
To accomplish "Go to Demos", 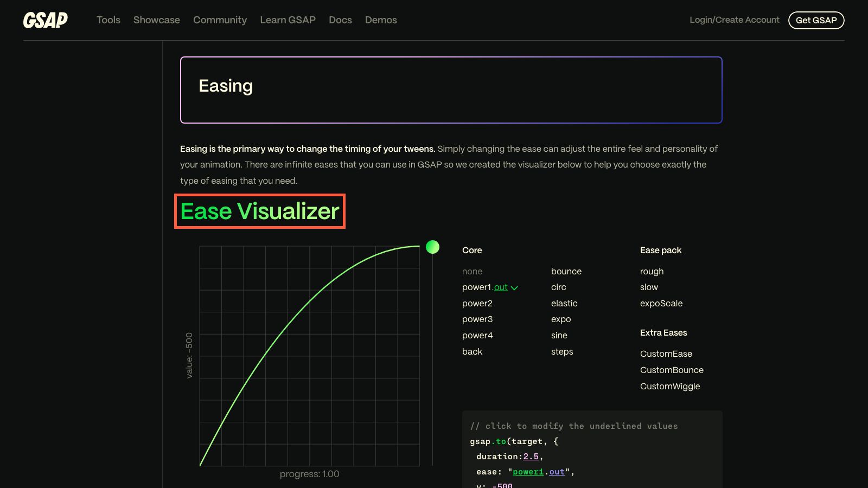I will pos(381,20).
